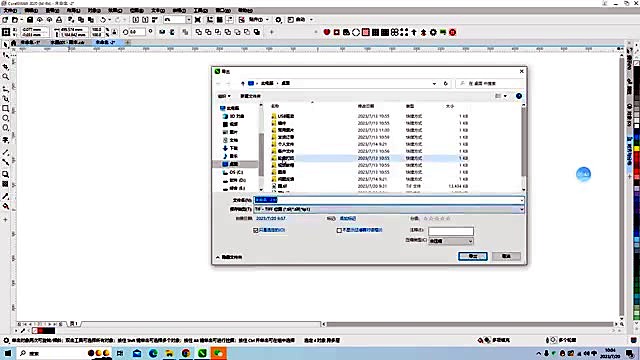
Task: Click the Intersect shaping icon on property bar
Action: (x=218, y=32)
